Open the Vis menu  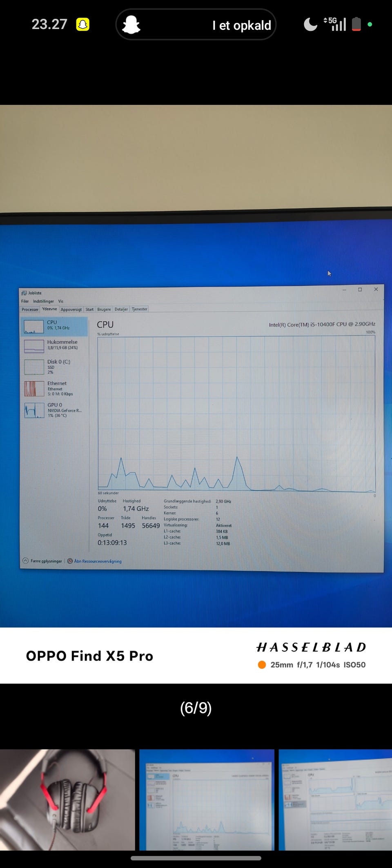tap(61, 301)
